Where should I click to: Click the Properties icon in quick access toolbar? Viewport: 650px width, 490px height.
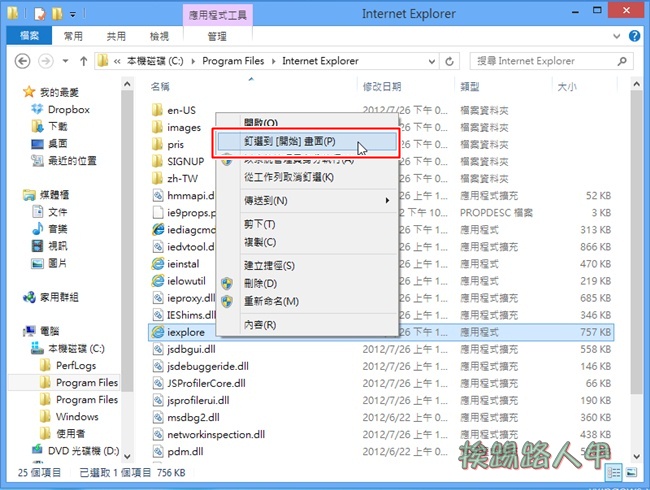pyautogui.click(x=39, y=14)
